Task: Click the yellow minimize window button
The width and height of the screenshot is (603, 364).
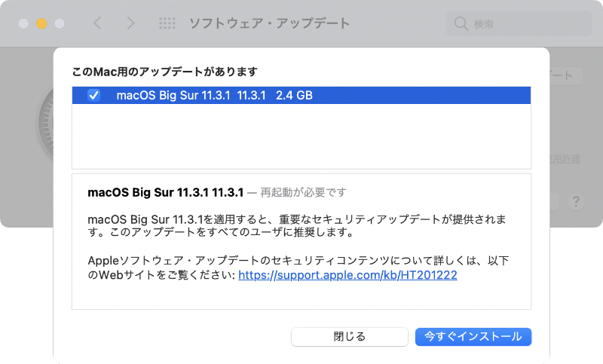Action: [41, 23]
